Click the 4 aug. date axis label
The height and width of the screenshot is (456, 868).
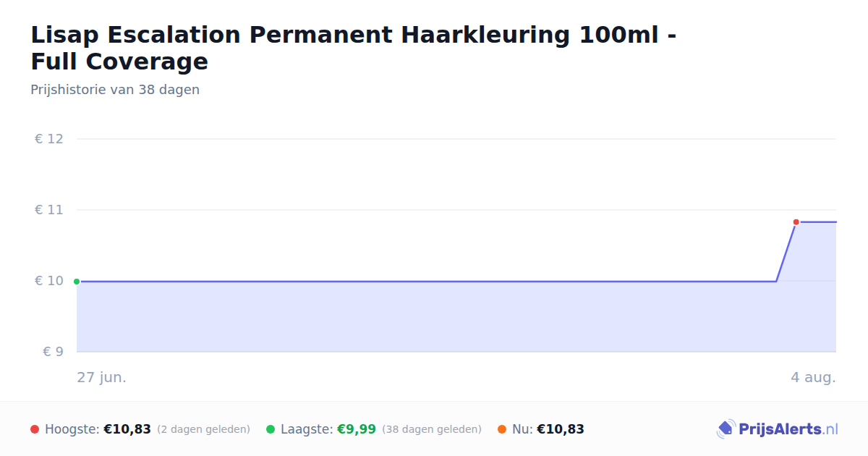tap(813, 377)
